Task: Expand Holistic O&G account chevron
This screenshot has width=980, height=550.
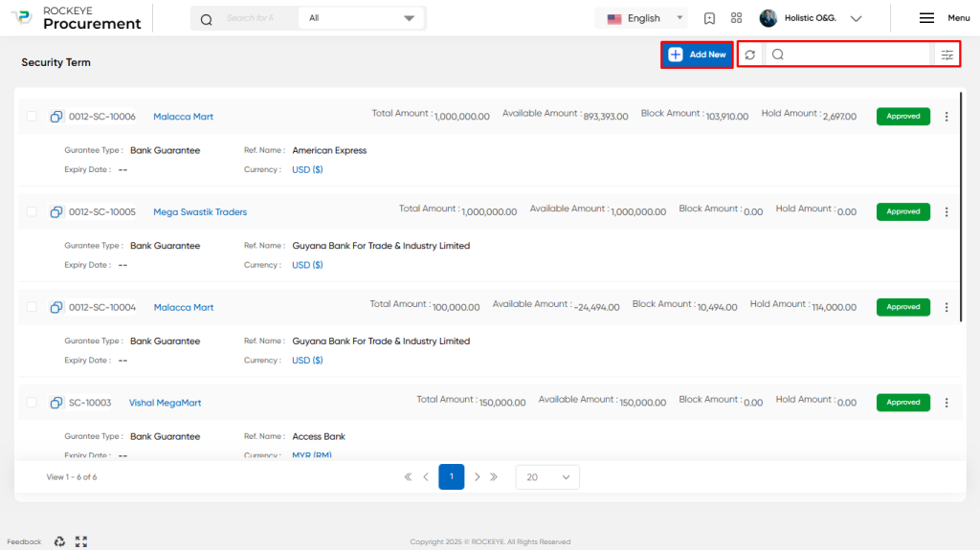Action: tap(857, 19)
